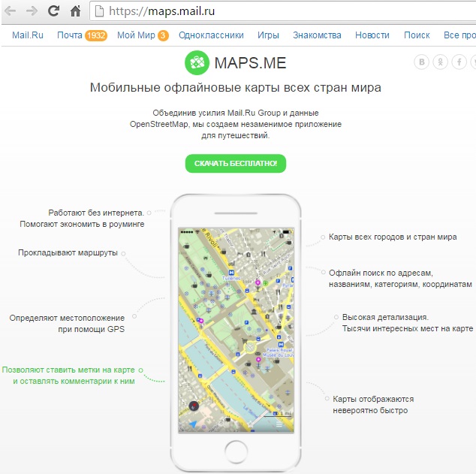Click the blue location arrow on phone map
The height and width of the screenshot is (474, 476).
click(x=192, y=423)
